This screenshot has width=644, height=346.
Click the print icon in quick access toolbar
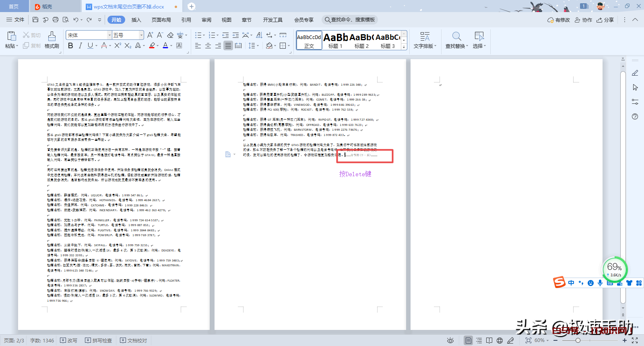tap(56, 20)
